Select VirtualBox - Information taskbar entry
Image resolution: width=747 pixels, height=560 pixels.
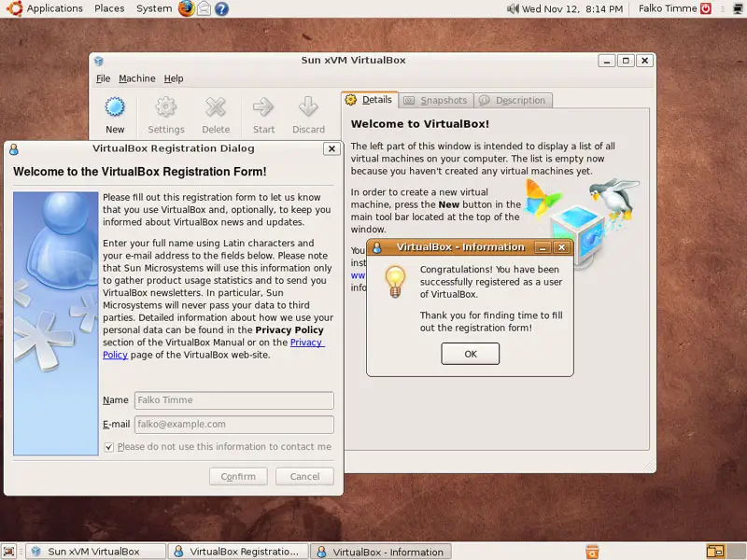pyautogui.click(x=381, y=552)
